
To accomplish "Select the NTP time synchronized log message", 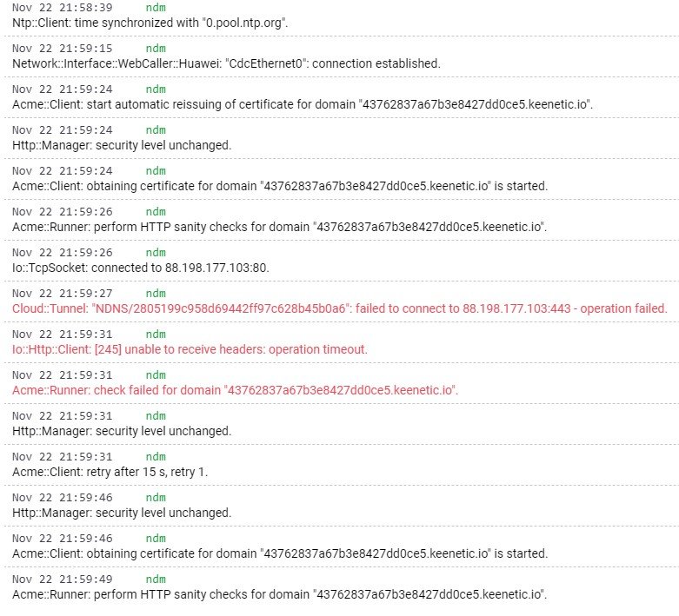I will pyautogui.click(x=150, y=23).
